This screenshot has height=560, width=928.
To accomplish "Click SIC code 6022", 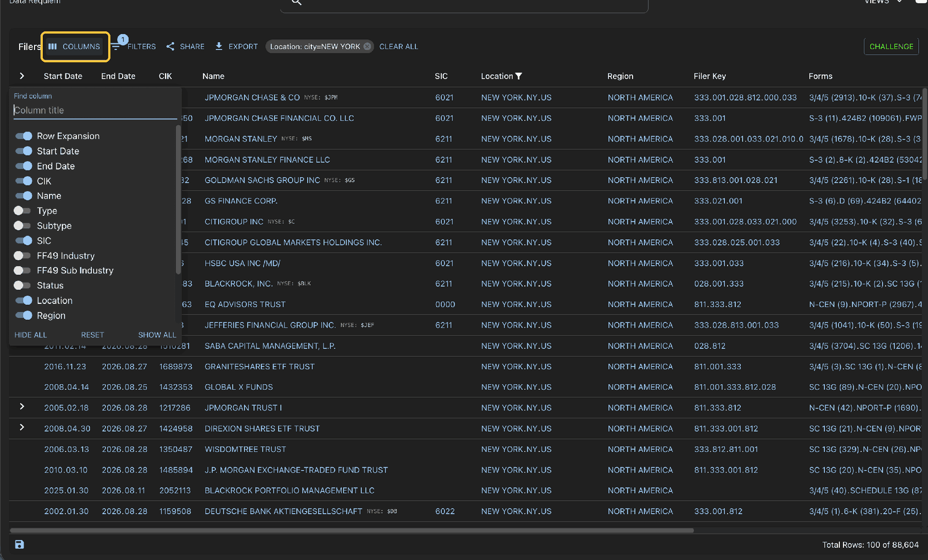I will click(x=445, y=512).
